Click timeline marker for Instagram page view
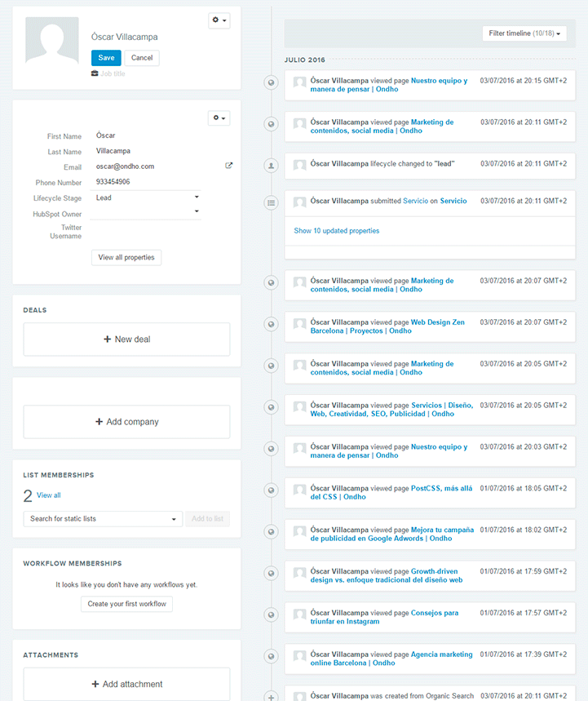The width and height of the screenshot is (588, 701). tap(272, 615)
